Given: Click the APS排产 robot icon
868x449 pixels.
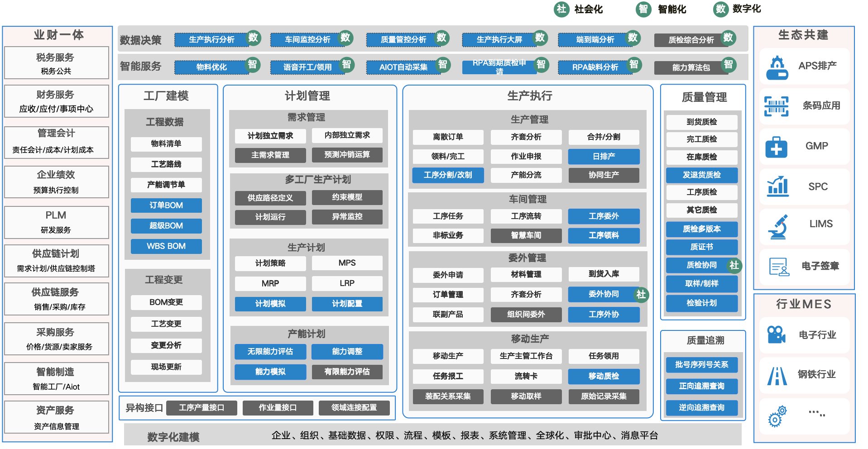Looking at the screenshot, I should point(777,67).
